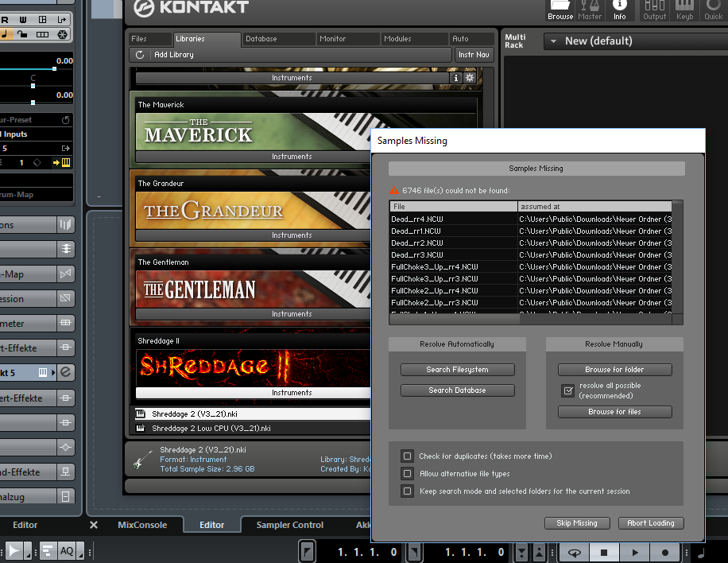Click the Search Filesystem button
The height and width of the screenshot is (563, 728).
[x=458, y=370]
